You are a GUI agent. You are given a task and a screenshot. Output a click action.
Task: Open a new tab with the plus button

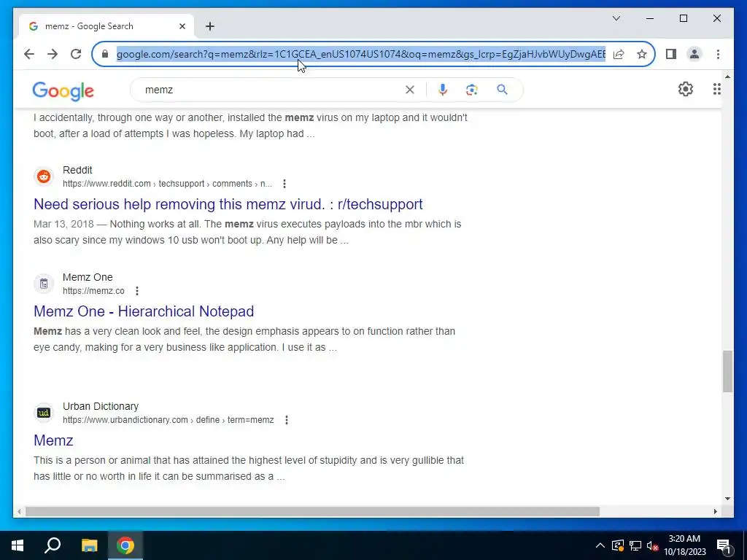[209, 26]
